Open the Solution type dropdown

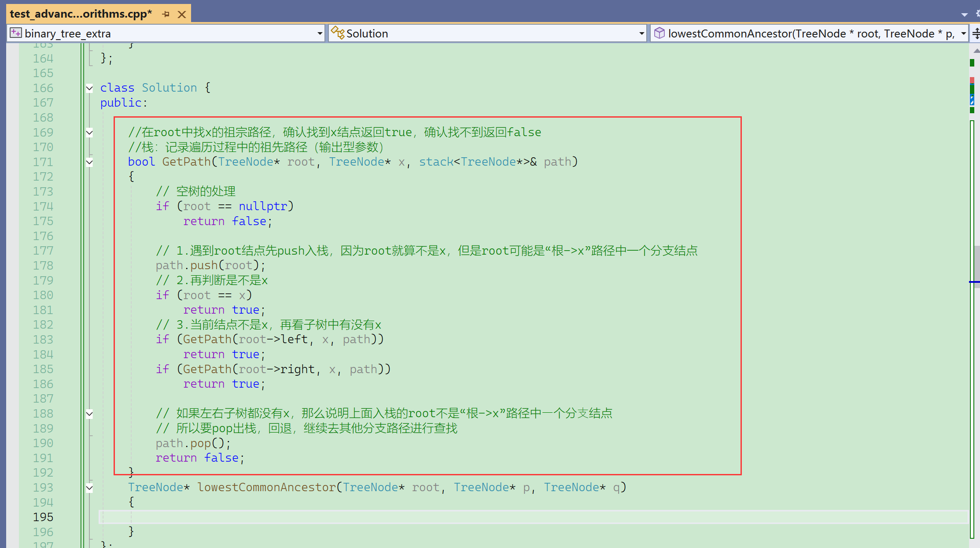641,33
